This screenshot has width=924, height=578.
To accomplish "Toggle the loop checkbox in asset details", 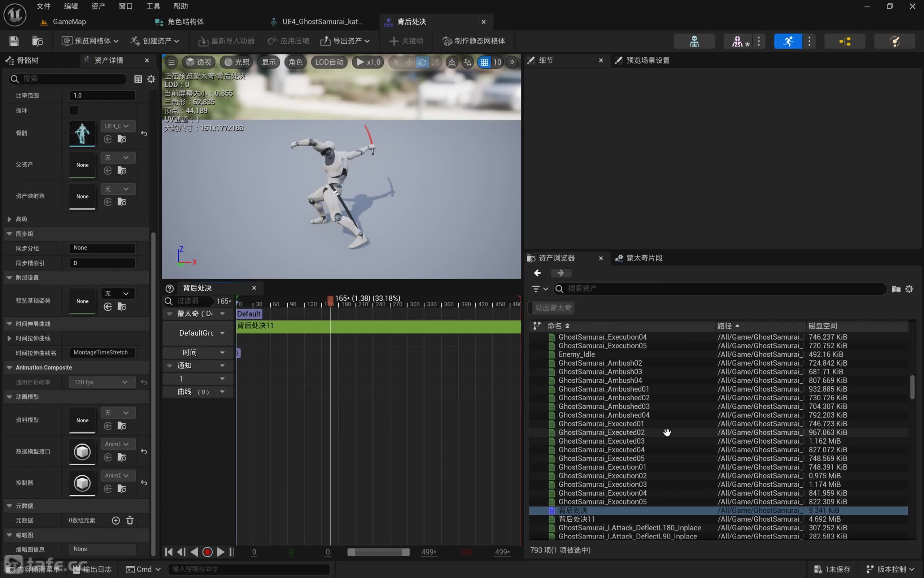I will pyautogui.click(x=74, y=111).
